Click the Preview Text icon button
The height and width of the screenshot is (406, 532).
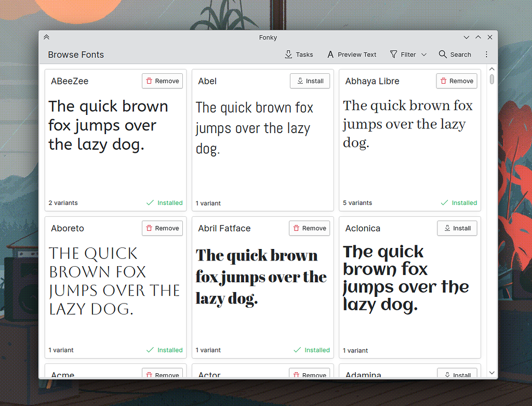351,55
